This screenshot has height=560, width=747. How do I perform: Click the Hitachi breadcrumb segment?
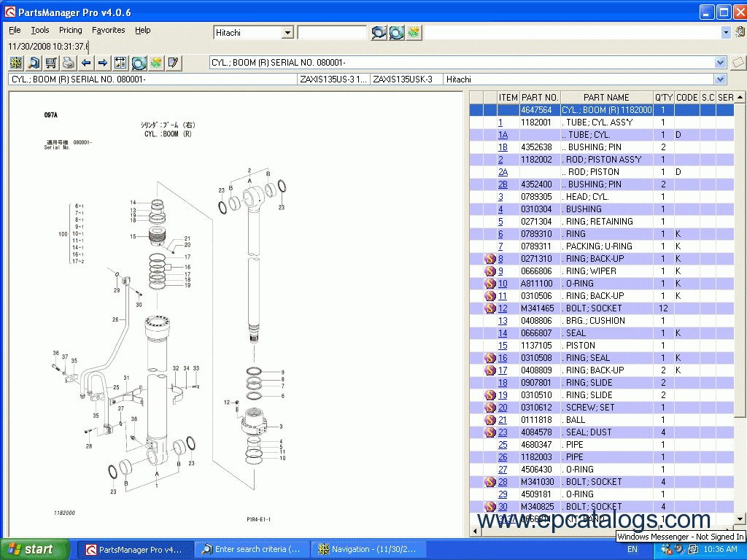tap(578, 79)
